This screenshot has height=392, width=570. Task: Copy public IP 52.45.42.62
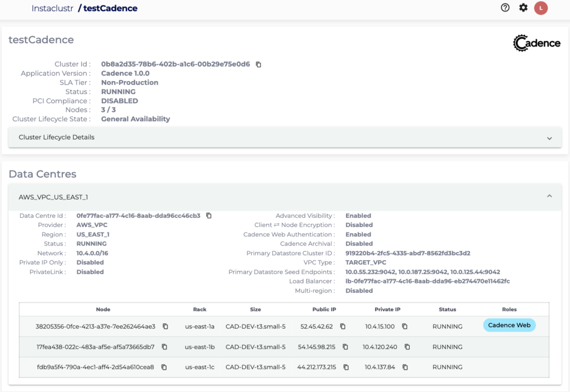click(x=343, y=326)
